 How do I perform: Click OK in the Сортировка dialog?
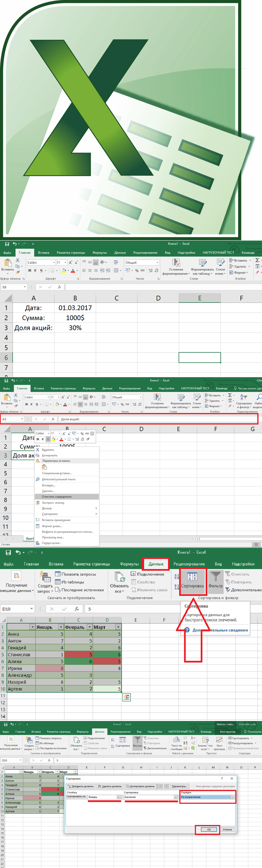pyautogui.click(x=209, y=829)
